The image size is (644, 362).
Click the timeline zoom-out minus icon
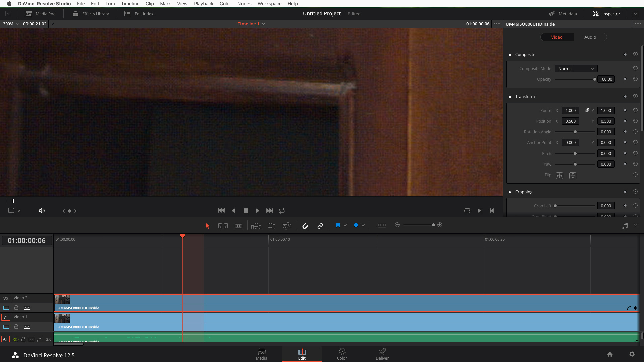397,225
